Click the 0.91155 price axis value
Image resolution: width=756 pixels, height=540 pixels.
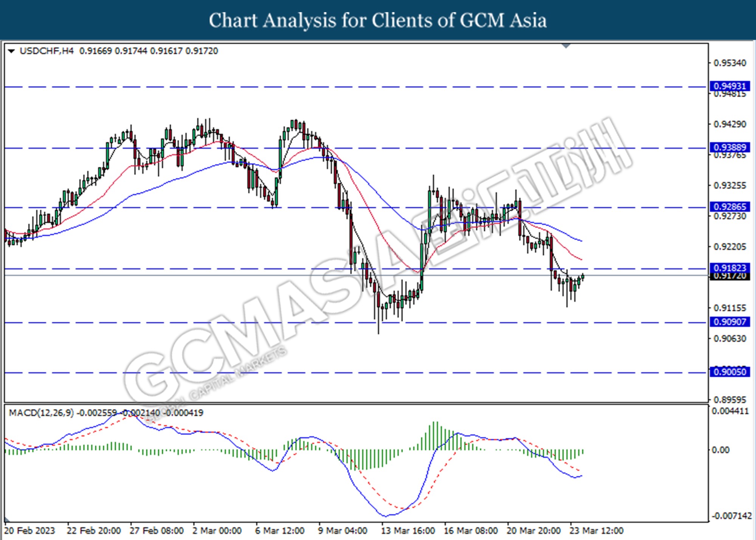pyautogui.click(x=730, y=308)
